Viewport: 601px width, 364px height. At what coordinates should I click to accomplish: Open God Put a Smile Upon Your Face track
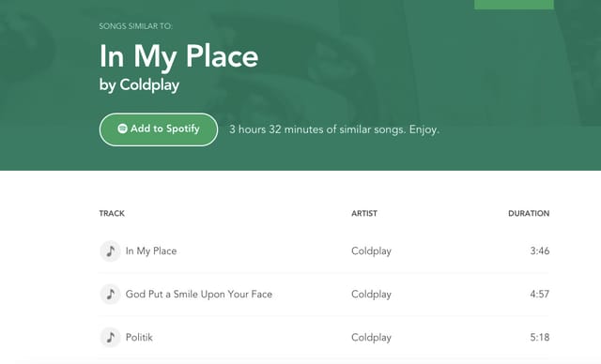[199, 295]
